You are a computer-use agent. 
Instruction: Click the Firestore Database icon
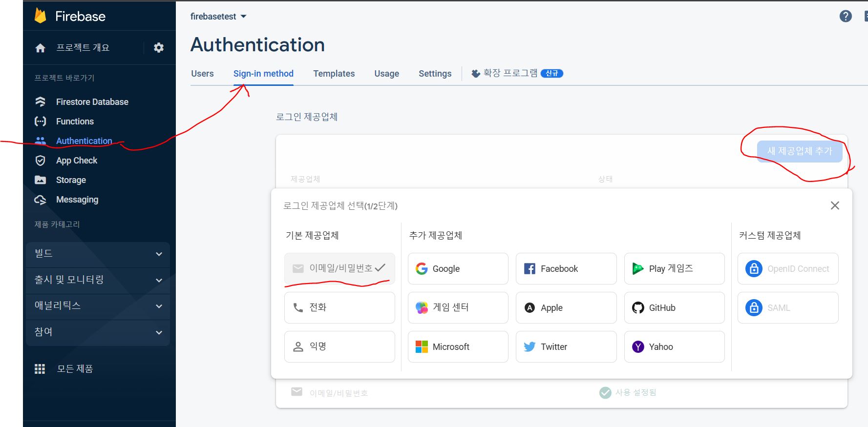coord(41,102)
